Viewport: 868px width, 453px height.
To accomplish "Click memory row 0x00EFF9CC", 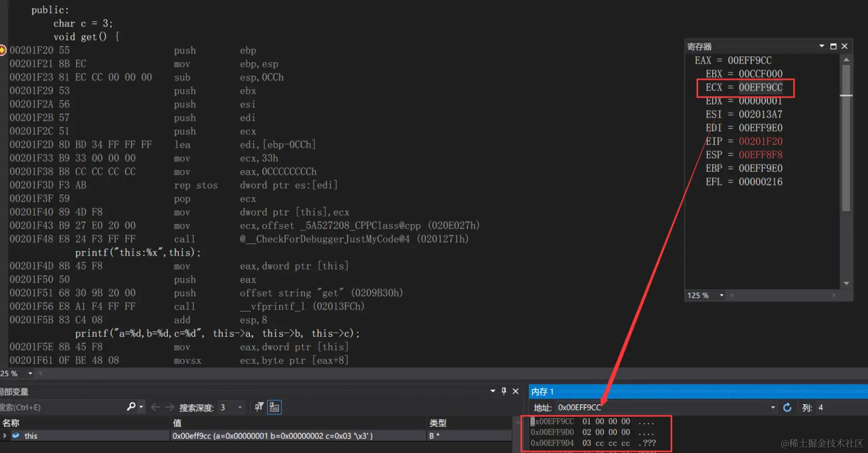I will click(593, 421).
